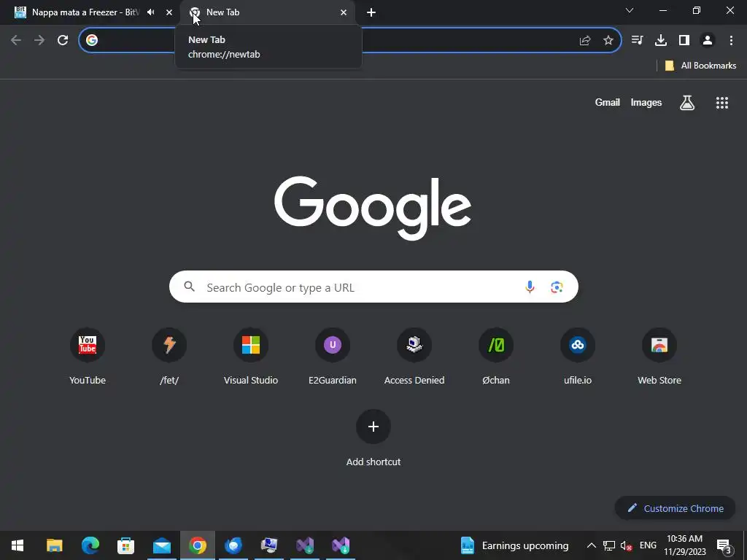Toggle the side panel icon
The image size is (747, 560).
point(684,40)
